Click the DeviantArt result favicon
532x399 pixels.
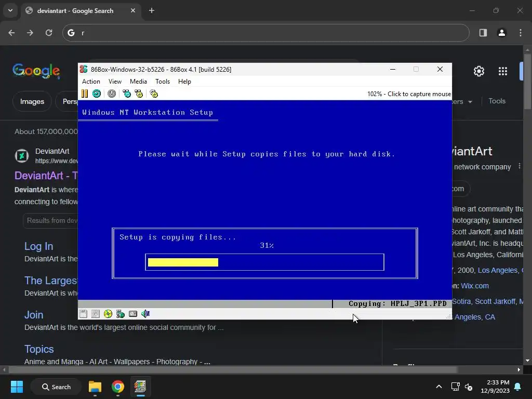[x=22, y=156]
